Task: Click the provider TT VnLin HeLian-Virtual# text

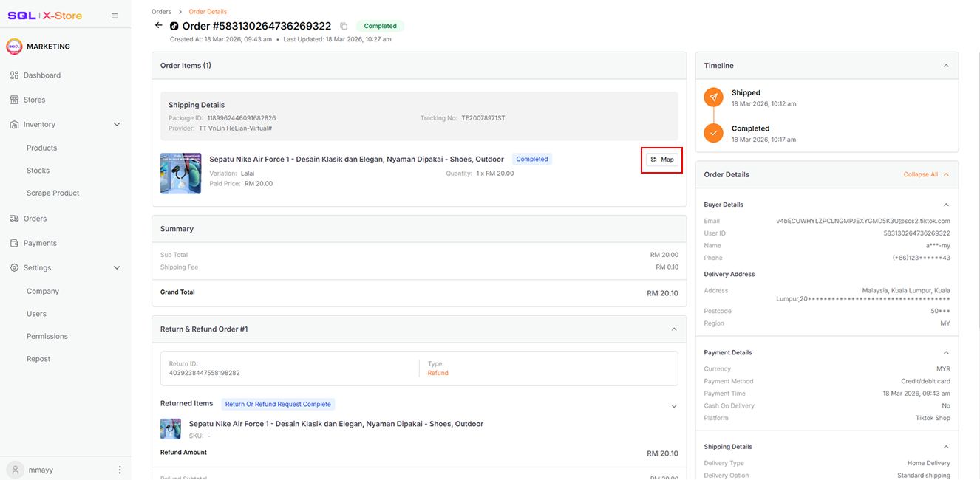Action: tap(235, 128)
